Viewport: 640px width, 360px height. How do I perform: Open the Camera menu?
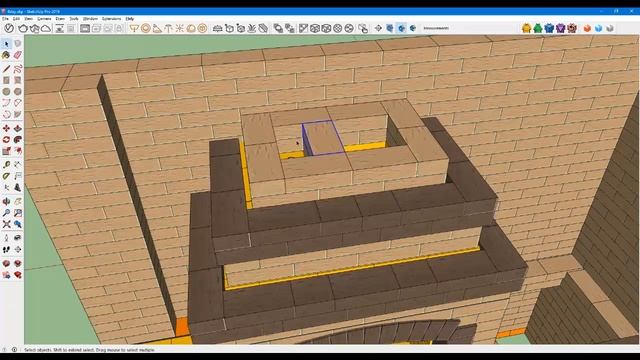point(44,19)
